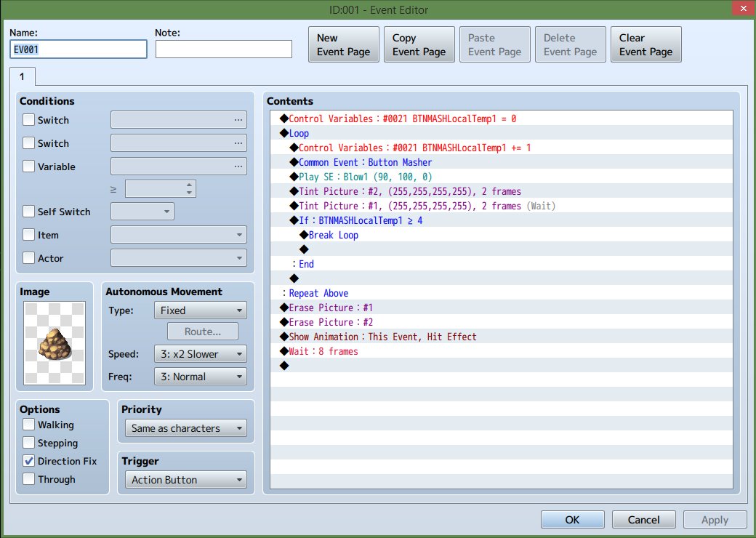Click into the empty Note field
This screenshot has width=756, height=538.
[x=224, y=49]
